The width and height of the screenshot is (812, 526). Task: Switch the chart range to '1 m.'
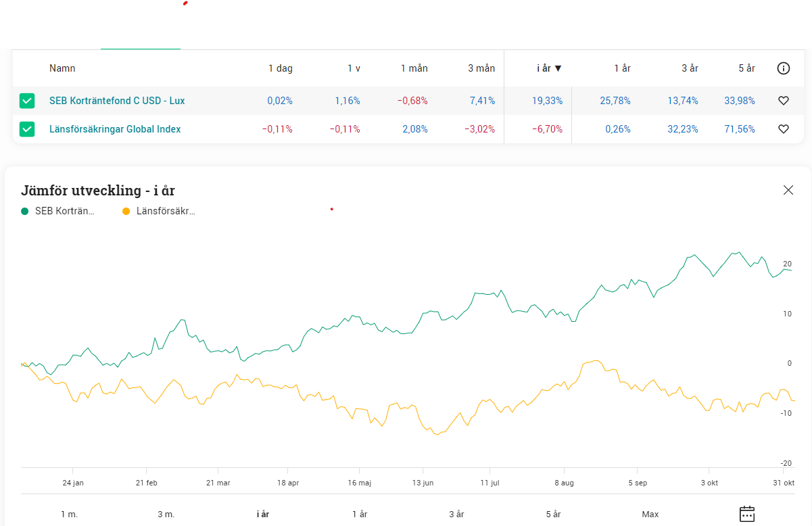tap(69, 515)
